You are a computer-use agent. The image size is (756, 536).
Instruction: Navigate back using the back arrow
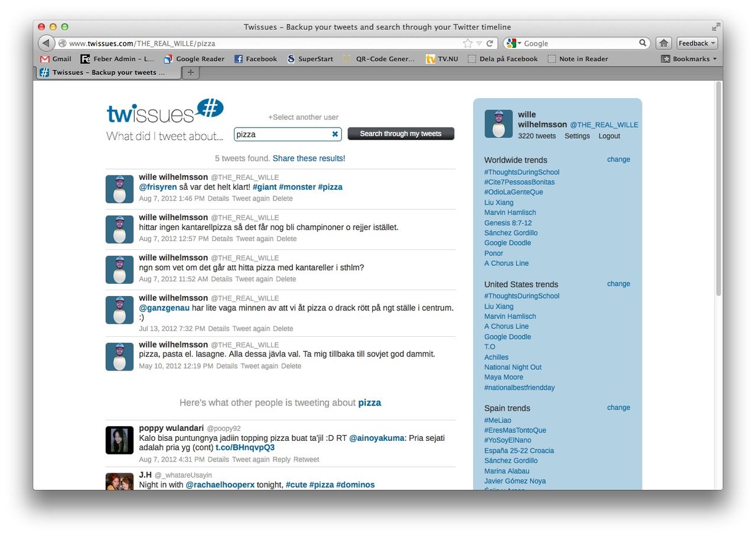click(x=45, y=43)
